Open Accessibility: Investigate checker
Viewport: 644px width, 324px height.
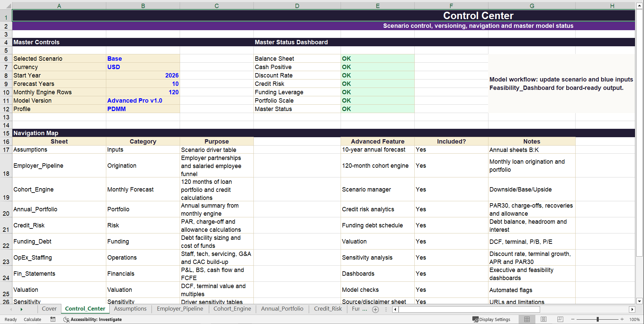click(x=93, y=319)
